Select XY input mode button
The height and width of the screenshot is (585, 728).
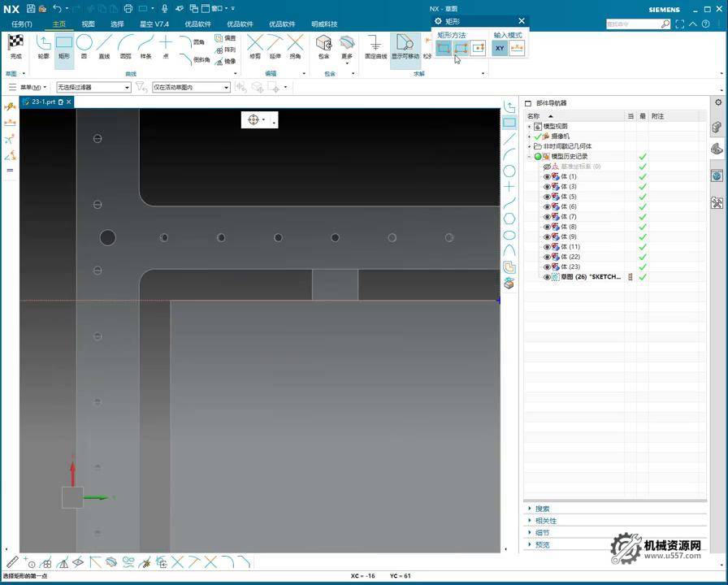pos(500,48)
